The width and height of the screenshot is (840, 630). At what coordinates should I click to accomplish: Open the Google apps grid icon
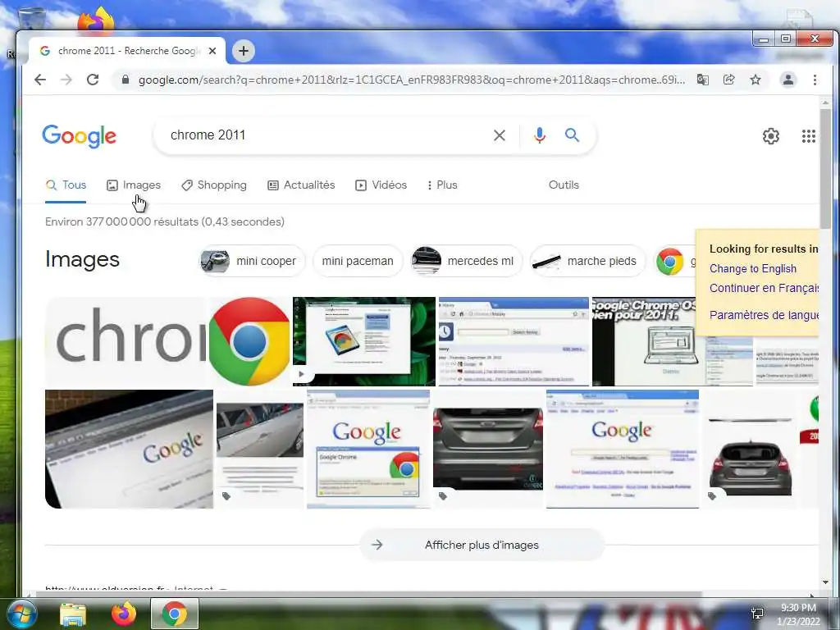tap(808, 136)
